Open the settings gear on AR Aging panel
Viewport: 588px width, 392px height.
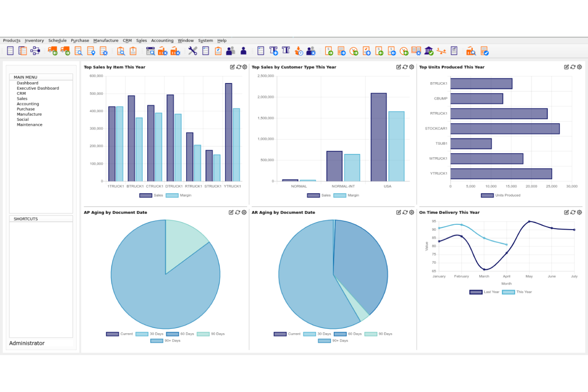tap(411, 212)
